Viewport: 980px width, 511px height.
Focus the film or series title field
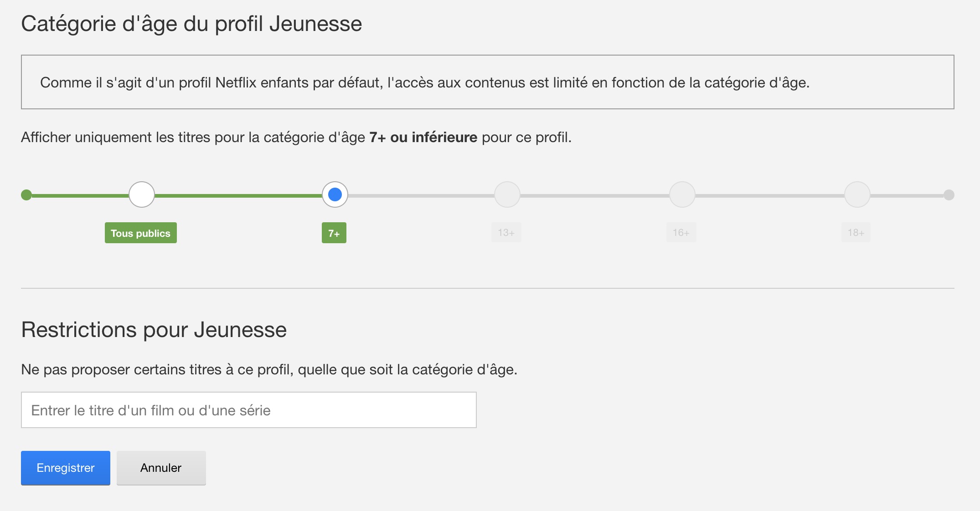pos(248,410)
